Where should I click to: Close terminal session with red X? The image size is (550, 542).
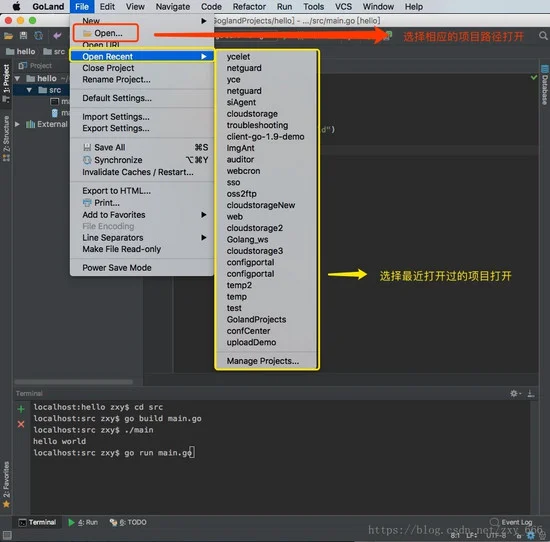coord(21,424)
